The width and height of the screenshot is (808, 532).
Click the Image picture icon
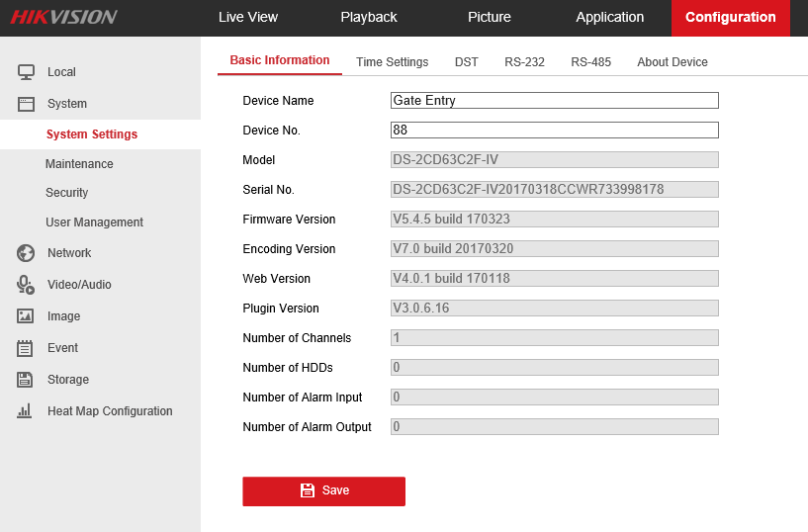click(26, 316)
